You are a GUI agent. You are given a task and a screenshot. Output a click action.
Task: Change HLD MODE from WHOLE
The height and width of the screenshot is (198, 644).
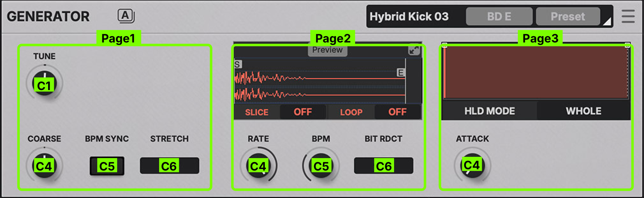coord(583,111)
